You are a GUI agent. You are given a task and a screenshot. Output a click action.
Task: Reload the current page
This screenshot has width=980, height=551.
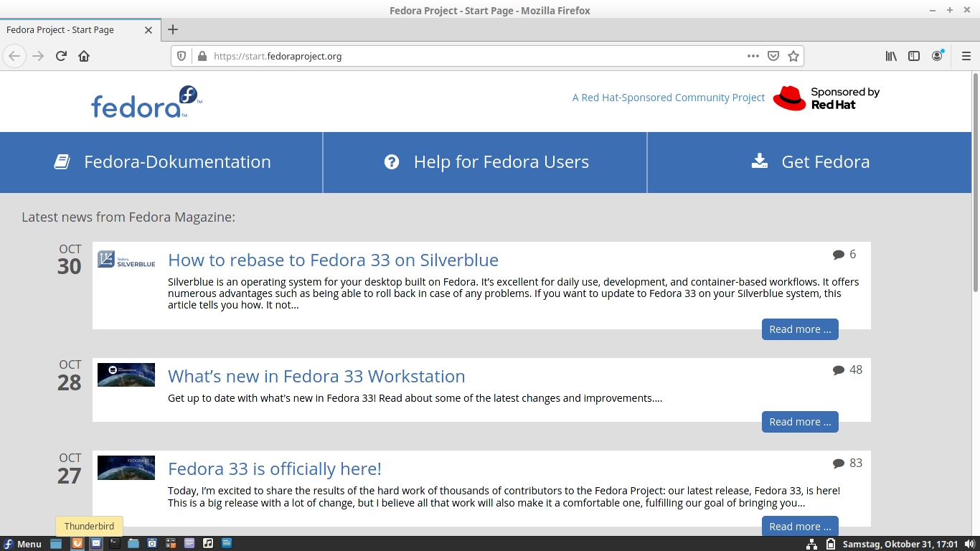(61, 56)
